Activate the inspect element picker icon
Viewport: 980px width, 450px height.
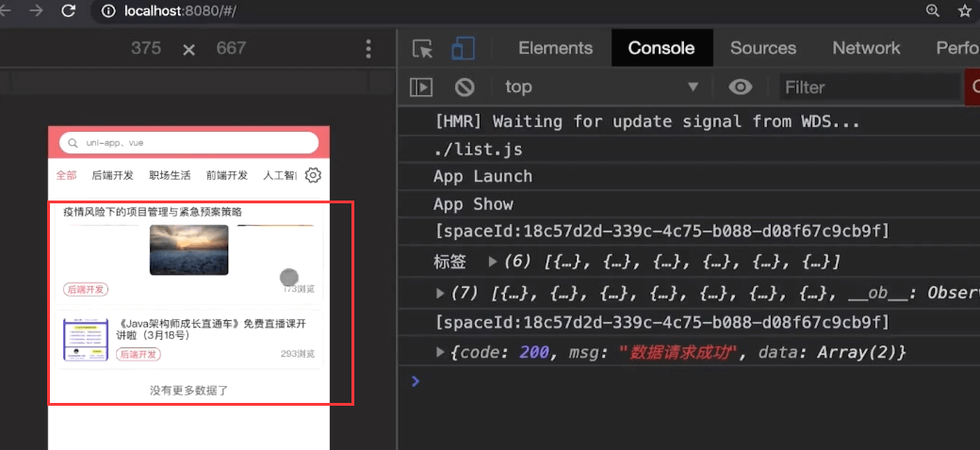coord(423,49)
